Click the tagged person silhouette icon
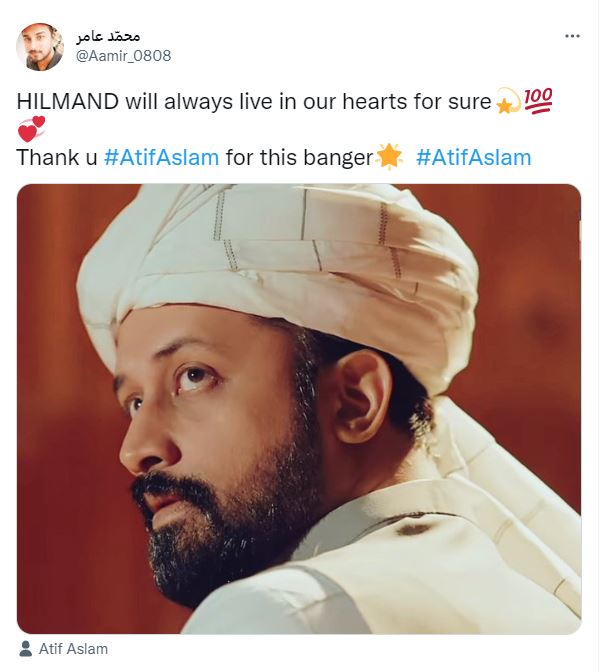Image resolution: width=602 pixels, height=672 pixels. pyautogui.click(x=26, y=648)
